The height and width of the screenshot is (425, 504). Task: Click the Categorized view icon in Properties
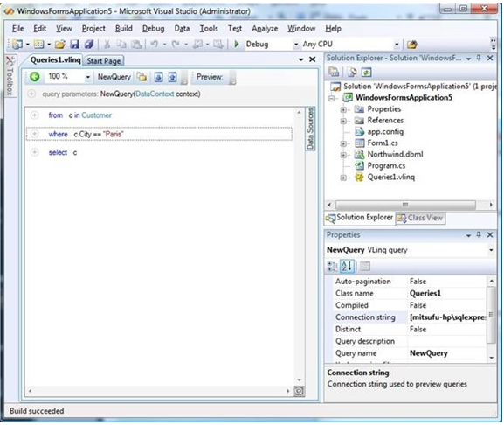pyautogui.click(x=332, y=266)
